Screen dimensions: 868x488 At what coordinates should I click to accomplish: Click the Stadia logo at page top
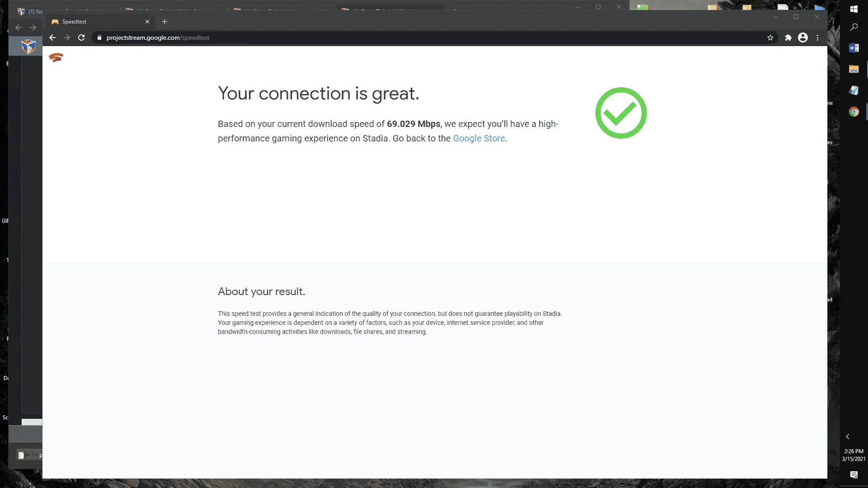tap(56, 57)
